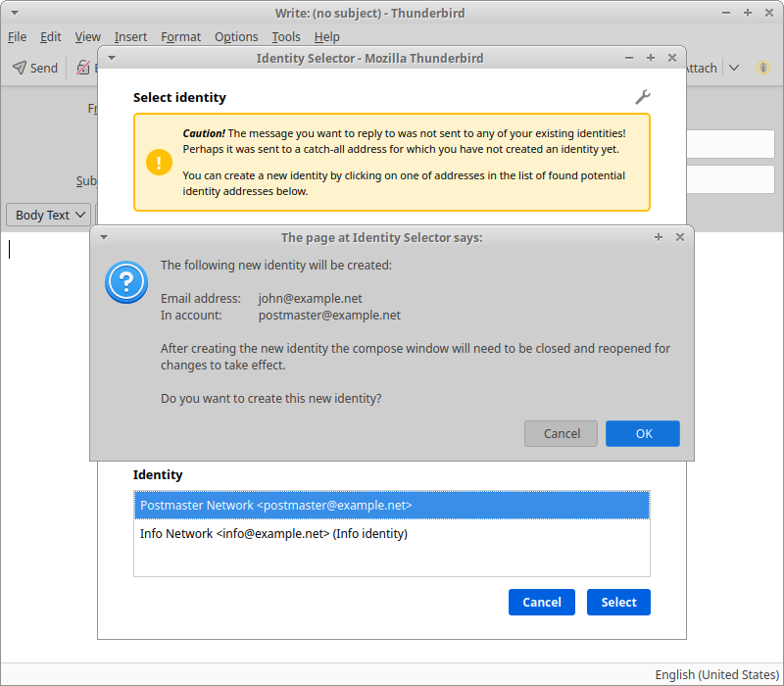This screenshot has height=686, width=784.
Task: Open the Format menu
Action: [180, 37]
